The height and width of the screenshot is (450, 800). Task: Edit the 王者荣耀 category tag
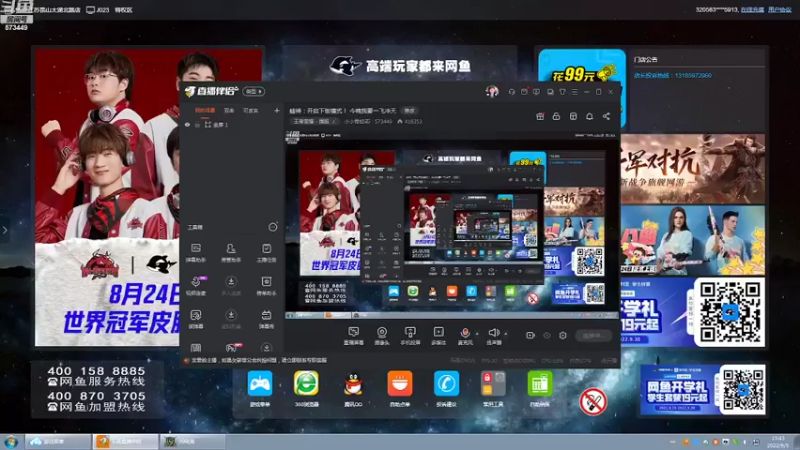314,121
